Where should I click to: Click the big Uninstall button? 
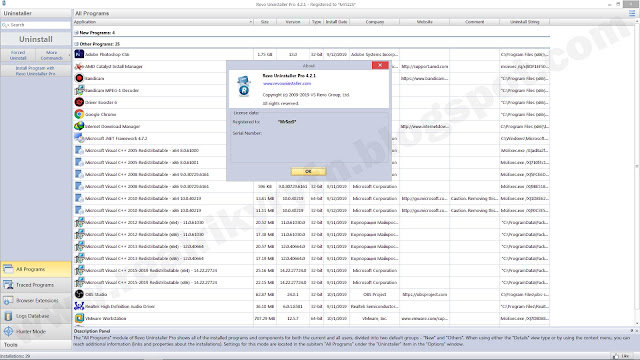36,39
